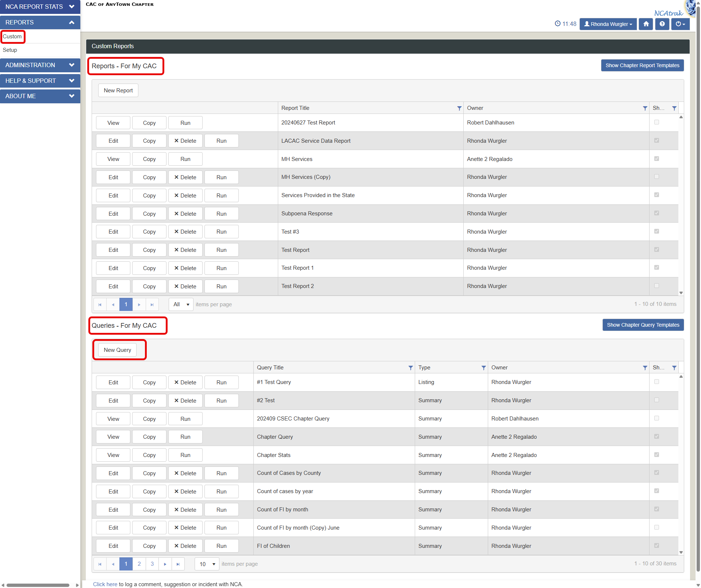The height and width of the screenshot is (588, 701).
Task: Open the Rhonda Wurgler user dropdown
Action: (x=608, y=24)
